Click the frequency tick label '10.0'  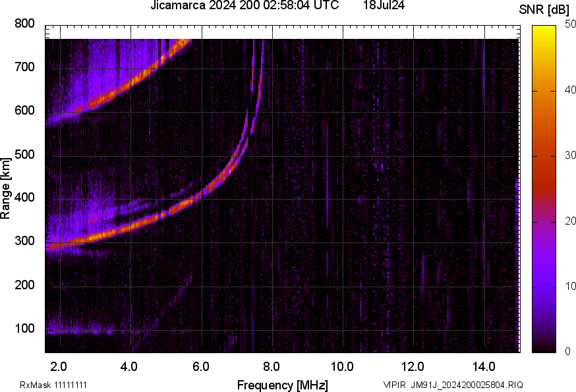pos(342,367)
